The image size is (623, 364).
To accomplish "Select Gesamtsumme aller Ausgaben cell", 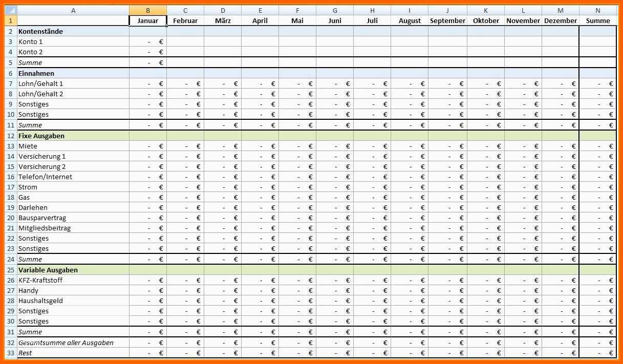I will [73, 342].
